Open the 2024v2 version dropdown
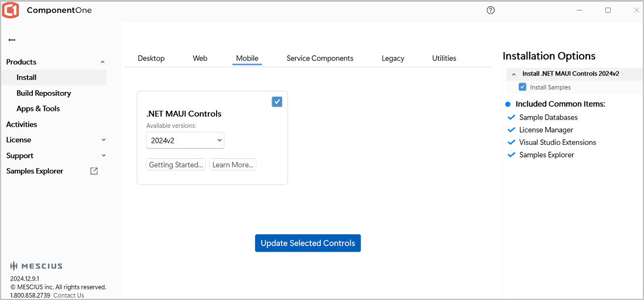644x300 pixels. [x=185, y=141]
